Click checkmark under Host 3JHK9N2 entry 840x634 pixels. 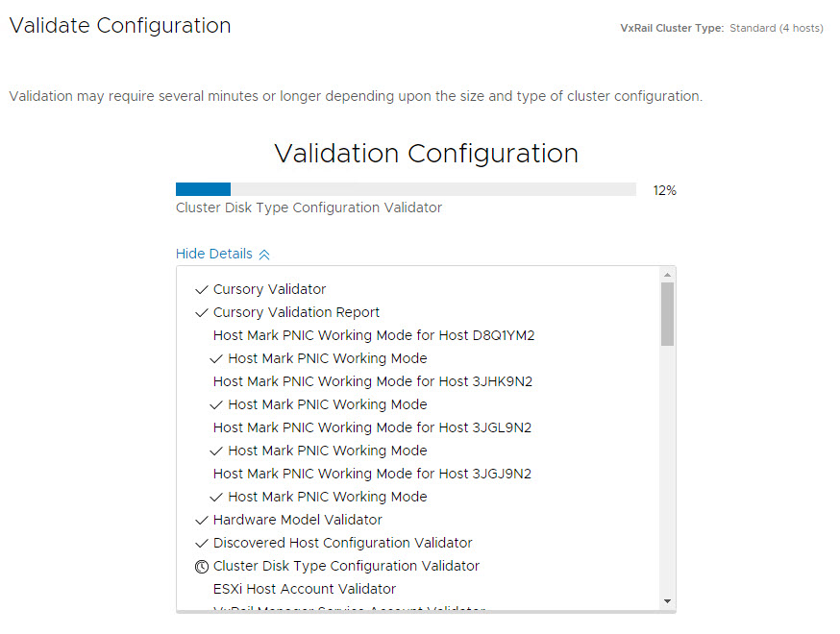point(217,404)
